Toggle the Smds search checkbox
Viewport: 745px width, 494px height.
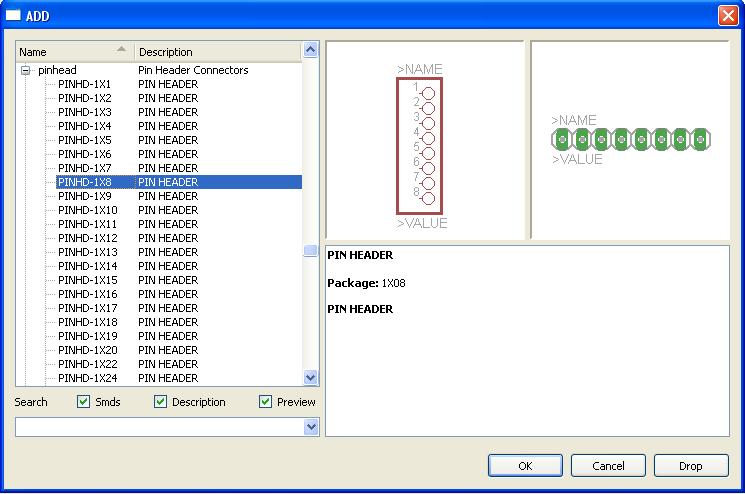83,402
